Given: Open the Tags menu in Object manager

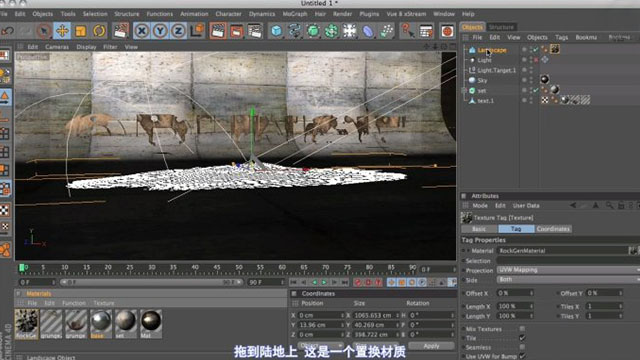Looking at the screenshot, I should 561,37.
